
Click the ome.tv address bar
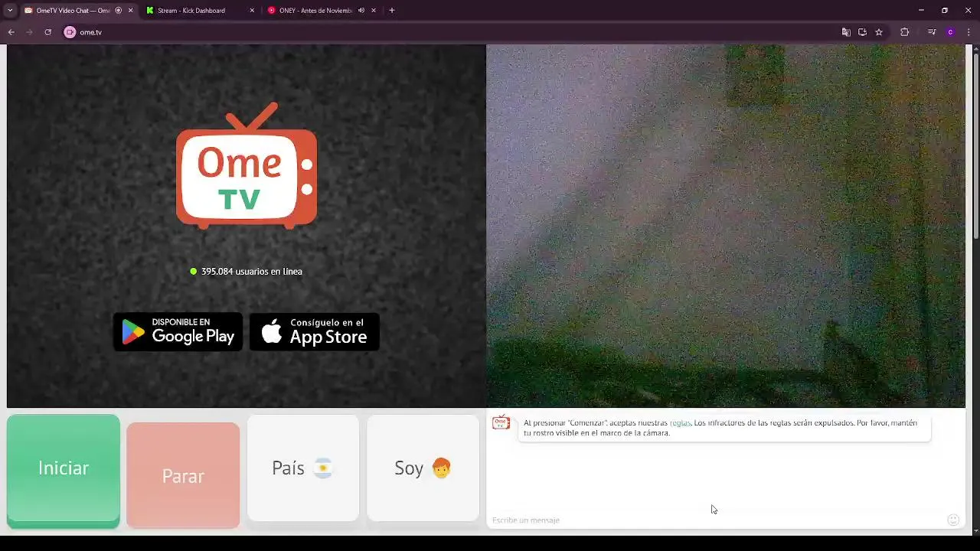[x=452, y=32]
